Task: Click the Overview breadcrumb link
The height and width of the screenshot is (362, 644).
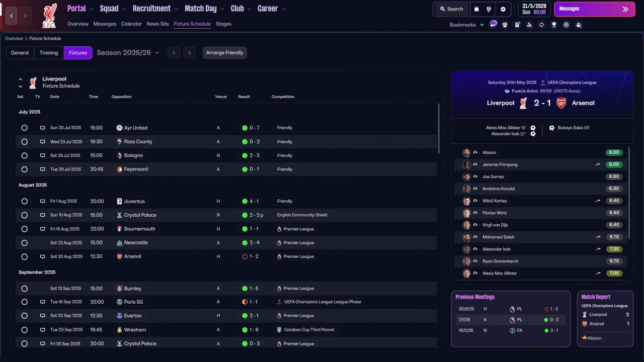Action: click(14, 39)
